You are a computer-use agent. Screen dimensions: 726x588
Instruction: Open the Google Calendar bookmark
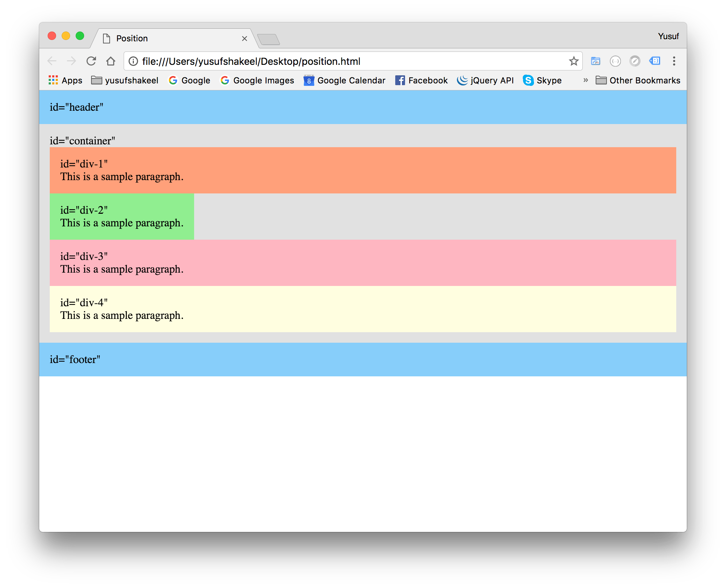344,80
